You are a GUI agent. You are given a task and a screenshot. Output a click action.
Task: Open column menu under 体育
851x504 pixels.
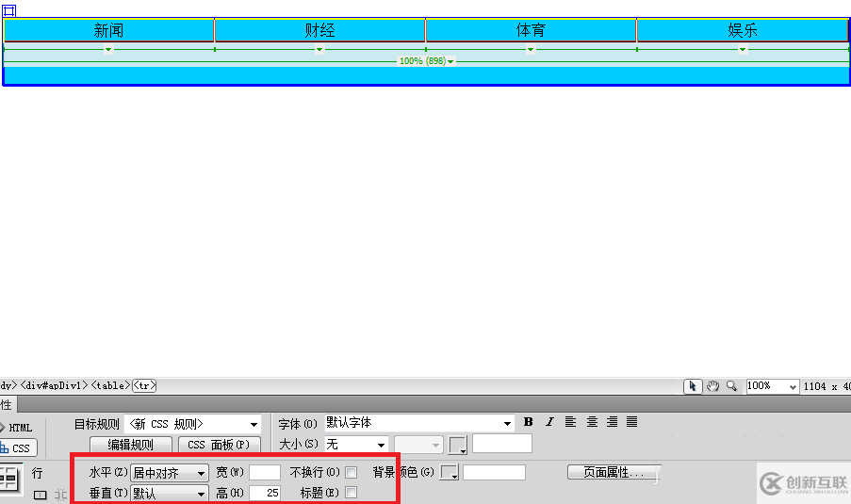531,50
